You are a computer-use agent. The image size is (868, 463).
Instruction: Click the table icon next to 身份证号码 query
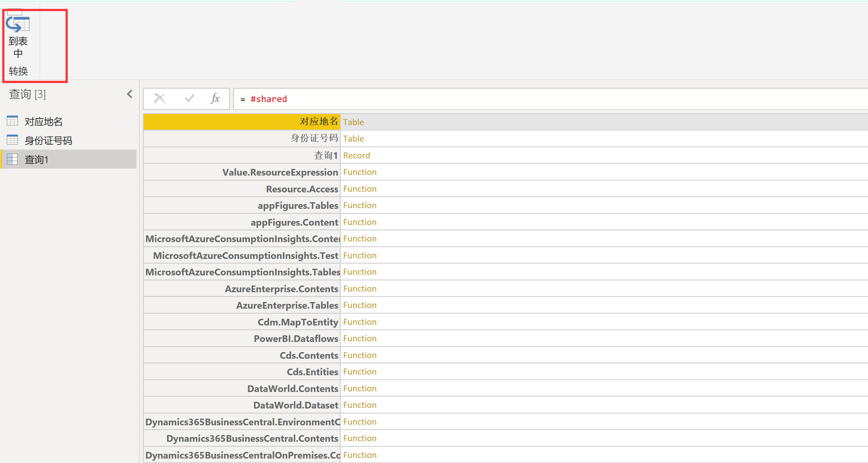coord(12,140)
